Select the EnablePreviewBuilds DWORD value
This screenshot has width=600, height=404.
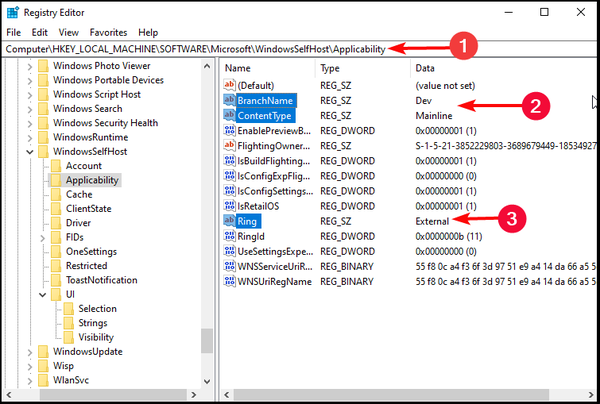pyautogui.click(x=276, y=131)
